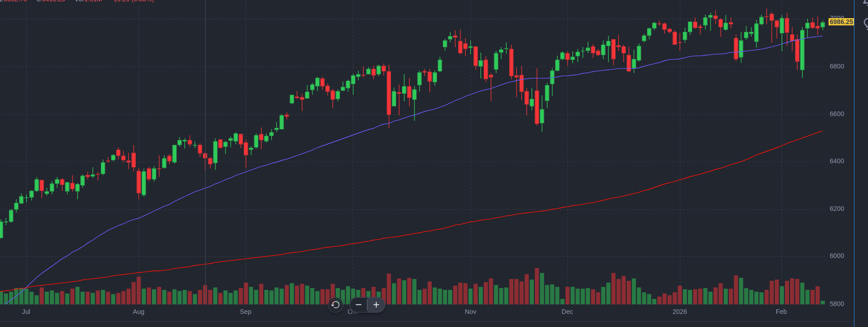Select the rightmost green candlestick
The image size is (868, 327).
coord(823,25)
